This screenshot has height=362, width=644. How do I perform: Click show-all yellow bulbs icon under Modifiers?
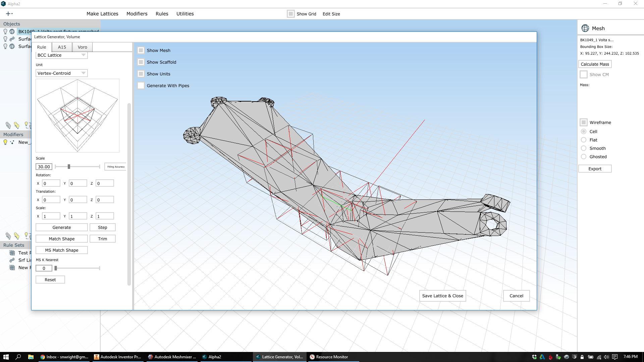point(17,236)
